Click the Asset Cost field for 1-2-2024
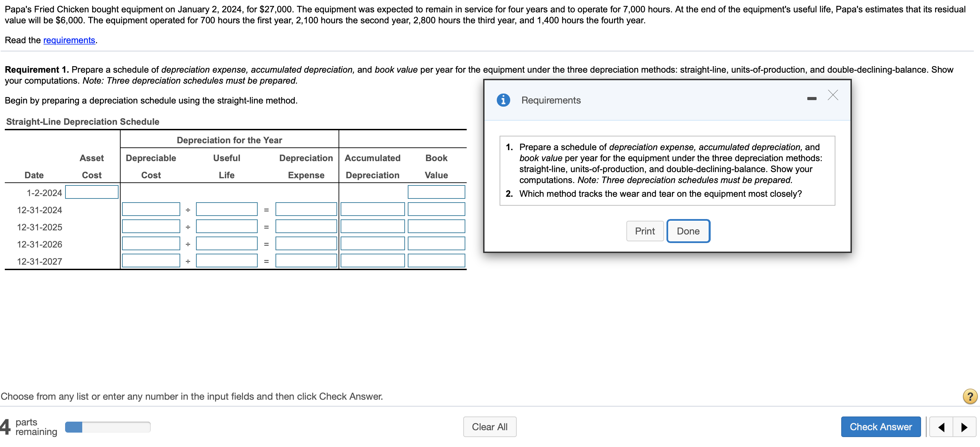This screenshot has height=447, width=980. click(x=92, y=192)
